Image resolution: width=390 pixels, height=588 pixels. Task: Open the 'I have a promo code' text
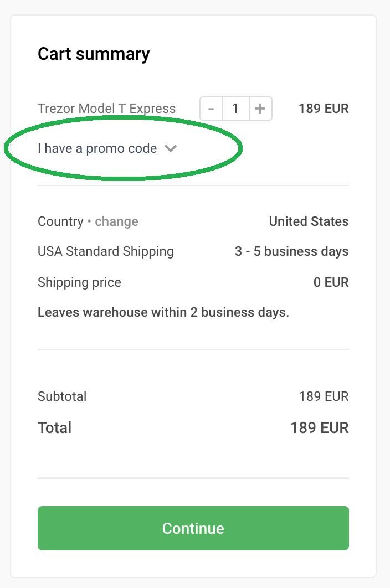pos(97,148)
